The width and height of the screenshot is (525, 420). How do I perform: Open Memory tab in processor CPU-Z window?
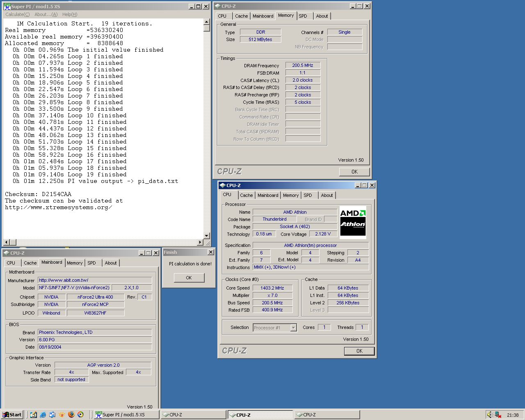click(x=291, y=195)
